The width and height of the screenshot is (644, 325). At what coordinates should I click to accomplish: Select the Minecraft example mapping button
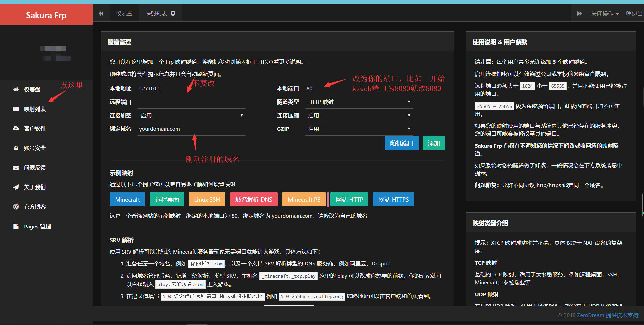click(127, 199)
